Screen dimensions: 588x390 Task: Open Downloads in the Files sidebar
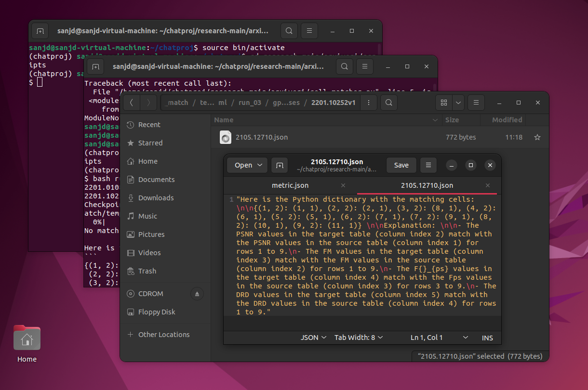coord(165,198)
